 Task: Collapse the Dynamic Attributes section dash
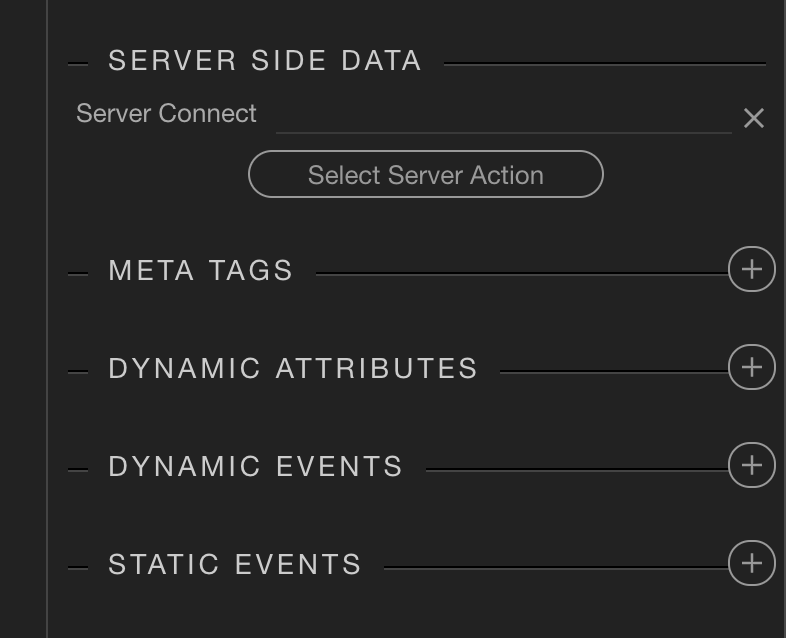pos(78,371)
